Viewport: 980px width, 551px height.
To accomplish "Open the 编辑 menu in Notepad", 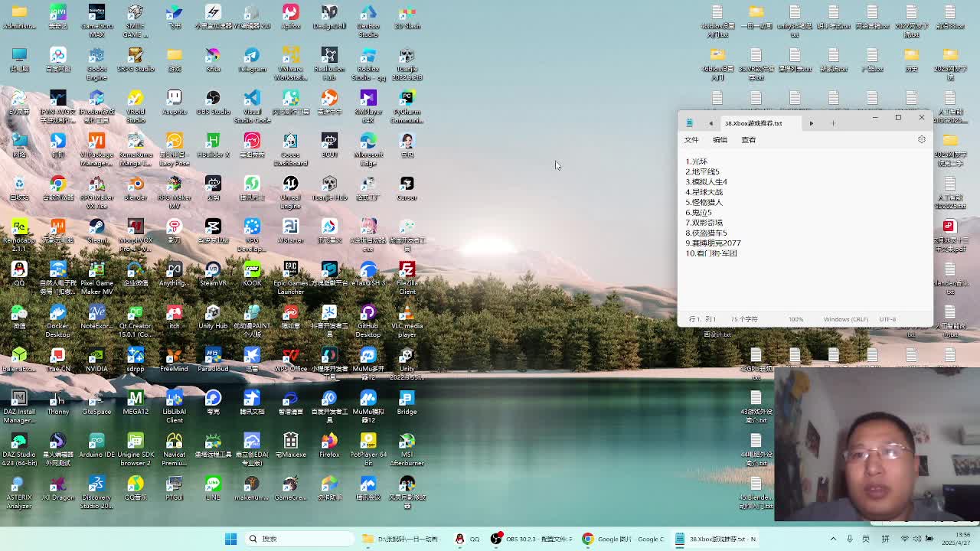I will pyautogui.click(x=720, y=140).
